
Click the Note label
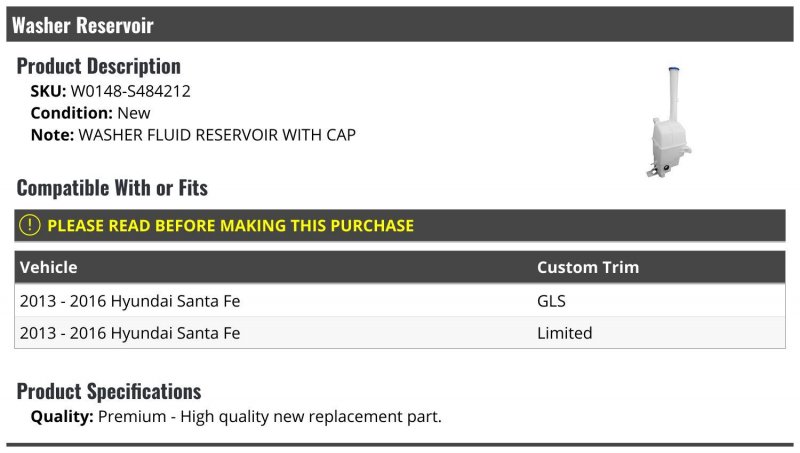[52, 135]
